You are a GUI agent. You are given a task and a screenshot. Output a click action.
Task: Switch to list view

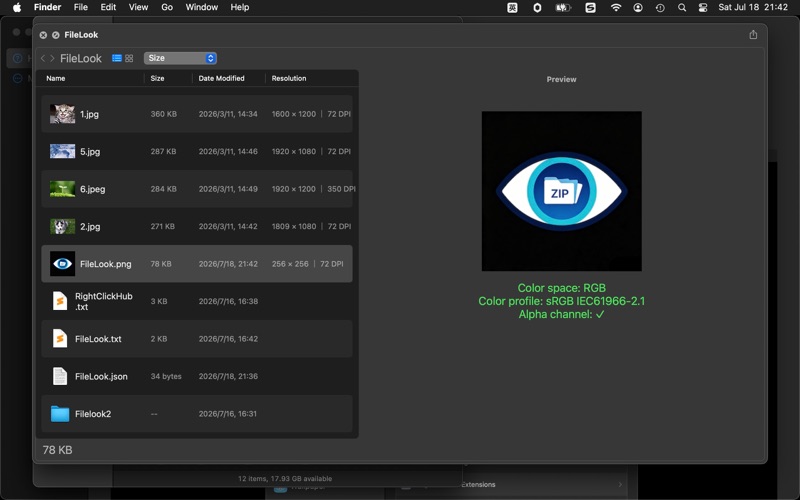(117, 58)
